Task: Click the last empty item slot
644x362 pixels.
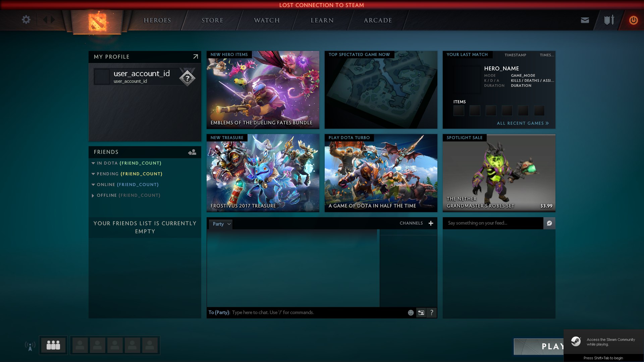Action: (539, 111)
